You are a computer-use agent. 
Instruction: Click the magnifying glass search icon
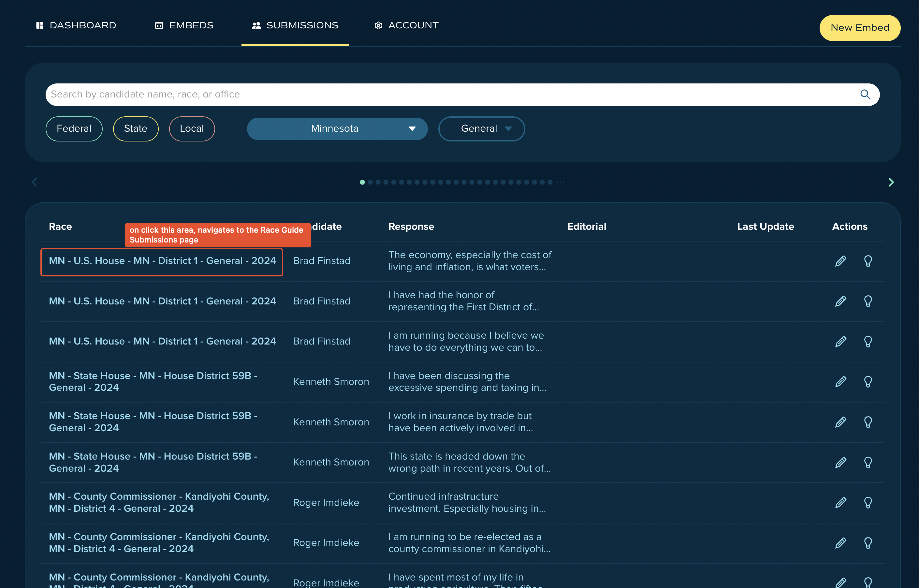point(865,94)
